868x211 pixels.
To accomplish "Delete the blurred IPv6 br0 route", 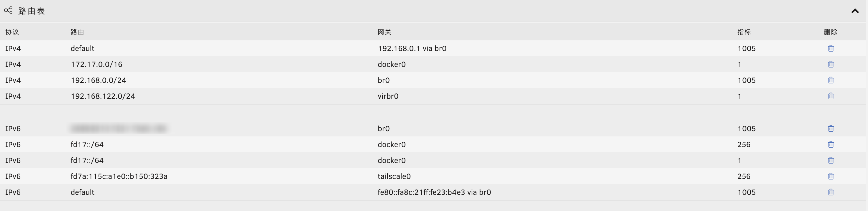I will [x=831, y=128].
